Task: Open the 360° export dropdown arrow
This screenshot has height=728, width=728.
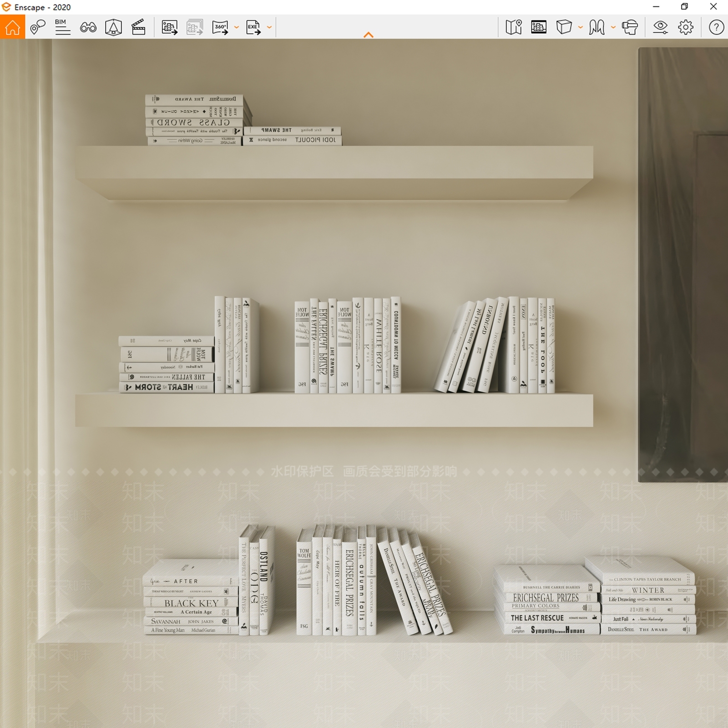Action: point(237,27)
